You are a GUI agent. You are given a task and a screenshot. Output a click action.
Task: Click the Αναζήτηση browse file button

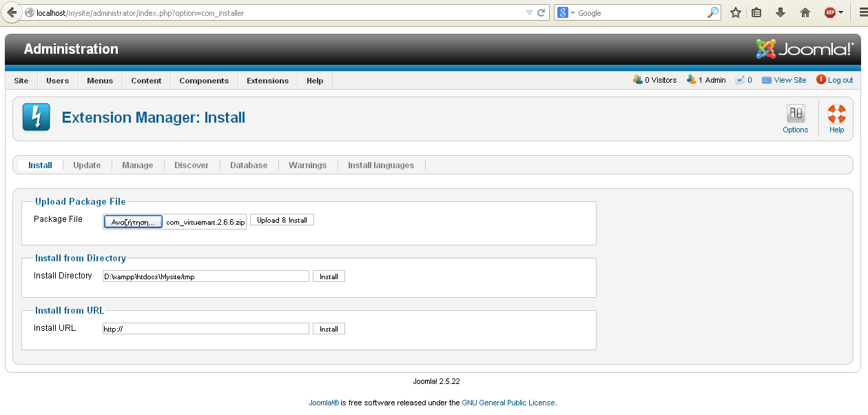pyautogui.click(x=133, y=222)
